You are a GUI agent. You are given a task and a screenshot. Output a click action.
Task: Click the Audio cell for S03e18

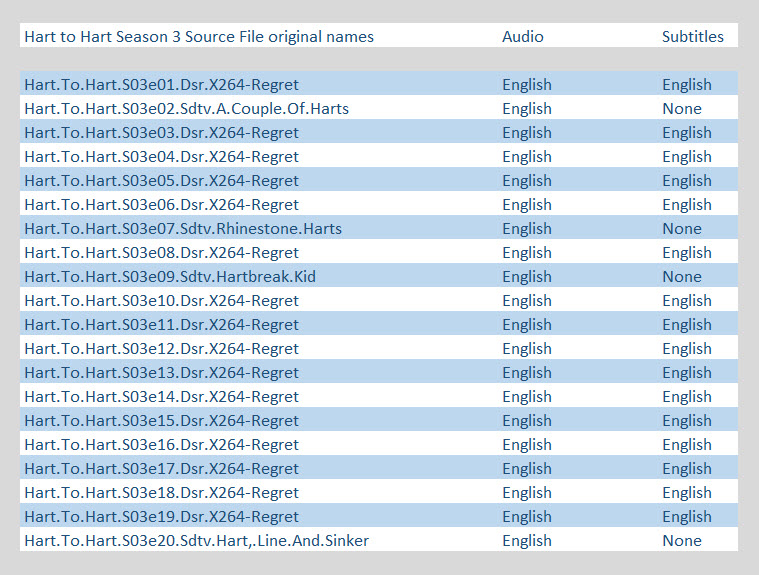point(527,493)
